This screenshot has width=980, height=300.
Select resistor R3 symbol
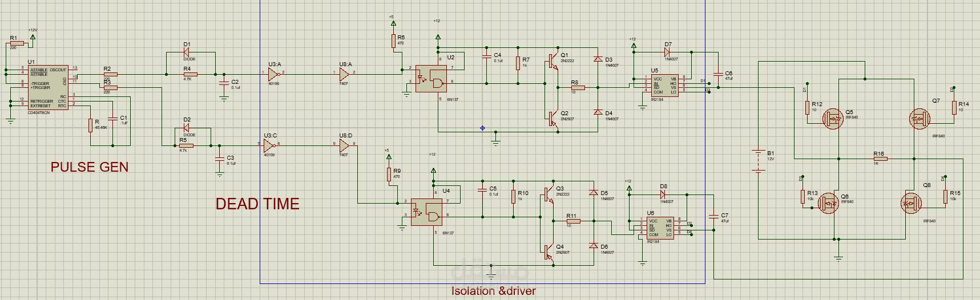(110, 88)
